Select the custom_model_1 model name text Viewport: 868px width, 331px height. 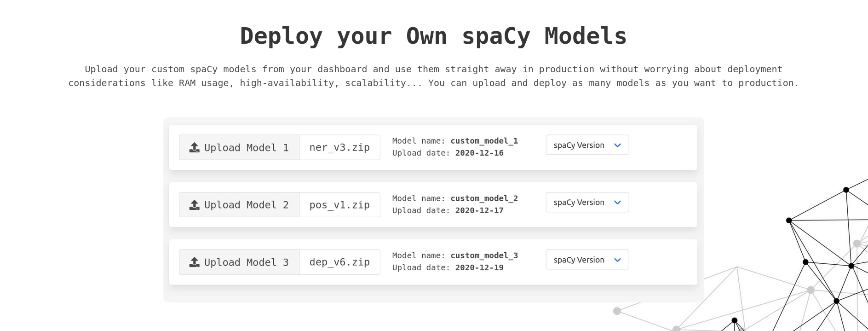(484, 141)
